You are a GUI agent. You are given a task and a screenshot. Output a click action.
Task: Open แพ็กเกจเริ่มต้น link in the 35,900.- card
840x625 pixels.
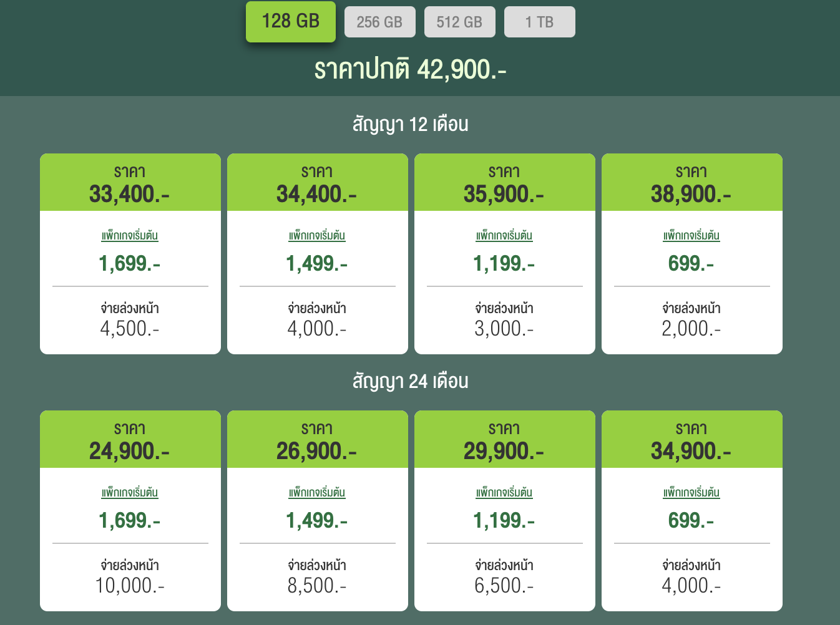coord(504,236)
